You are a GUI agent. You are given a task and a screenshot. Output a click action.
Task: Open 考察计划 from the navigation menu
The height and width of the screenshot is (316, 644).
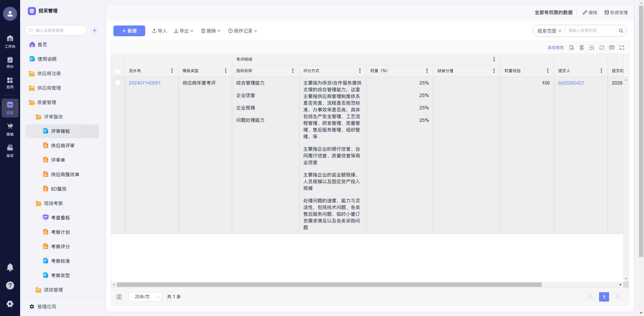(x=60, y=232)
